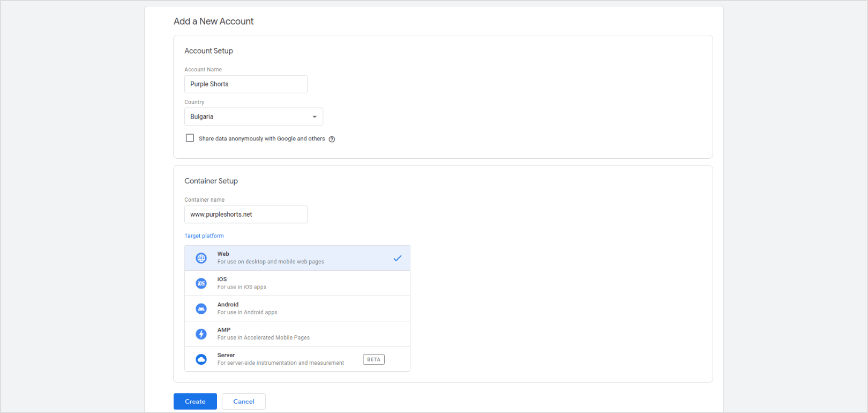Click the Web globe icon
The height and width of the screenshot is (413, 868).
201,258
